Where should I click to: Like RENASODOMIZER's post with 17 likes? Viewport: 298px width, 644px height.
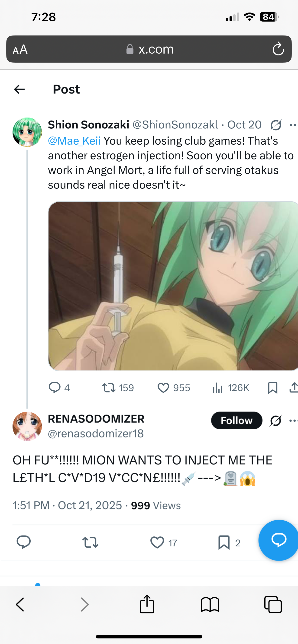tap(157, 542)
